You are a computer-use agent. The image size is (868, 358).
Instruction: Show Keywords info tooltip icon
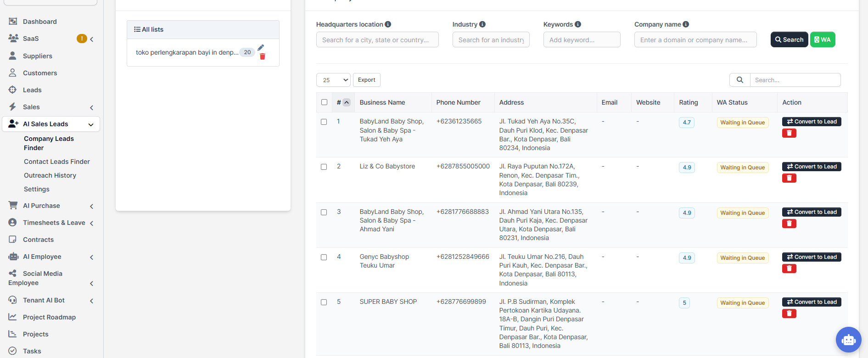click(578, 24)
